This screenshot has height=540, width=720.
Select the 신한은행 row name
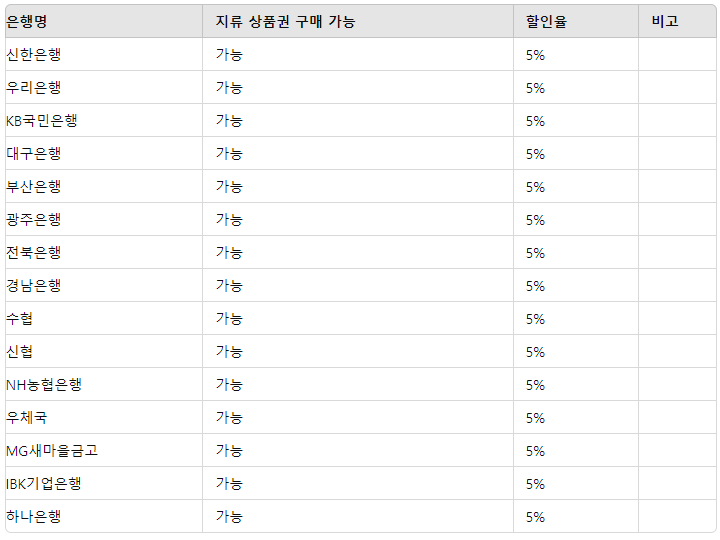coord(34,55)
